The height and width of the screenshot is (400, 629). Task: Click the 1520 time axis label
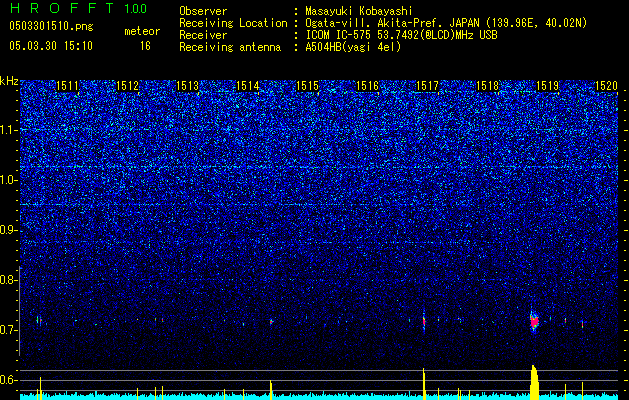click(x=606, y=86)
